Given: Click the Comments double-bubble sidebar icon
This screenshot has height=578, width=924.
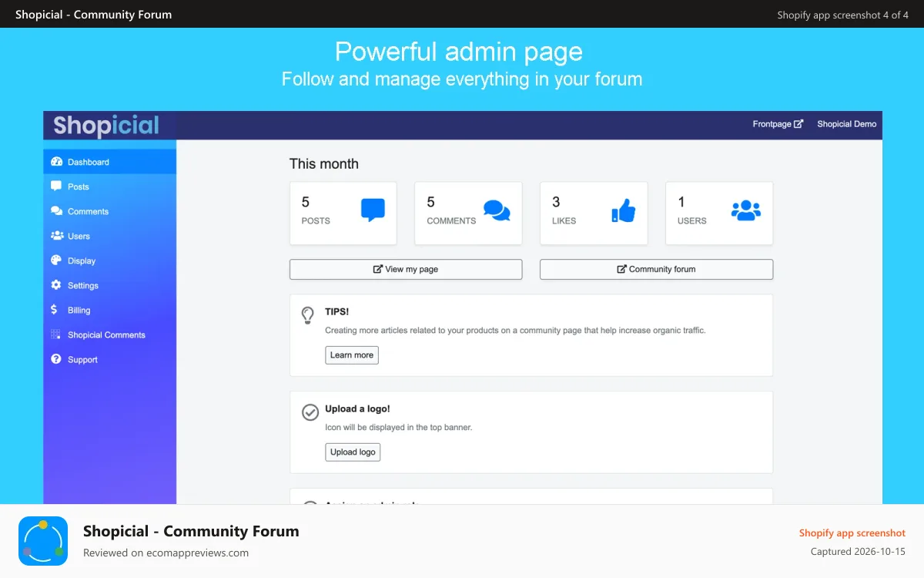Looking at the screenshot, I should pyautogui.click(x=56, y=211).
